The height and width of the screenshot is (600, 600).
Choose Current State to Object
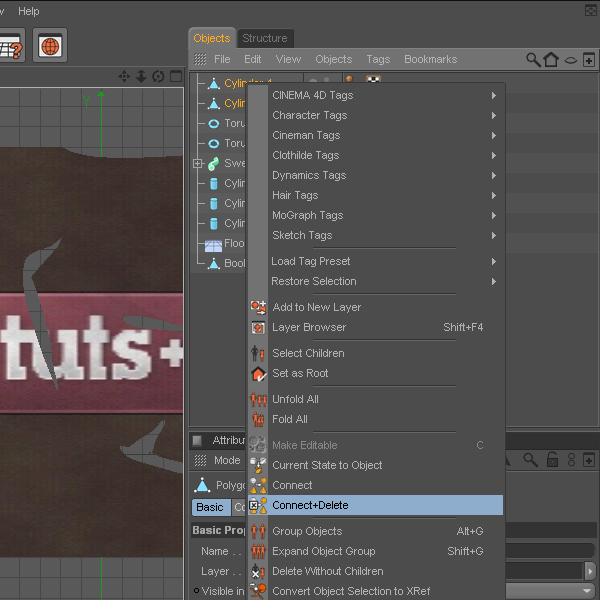point(327,465)
